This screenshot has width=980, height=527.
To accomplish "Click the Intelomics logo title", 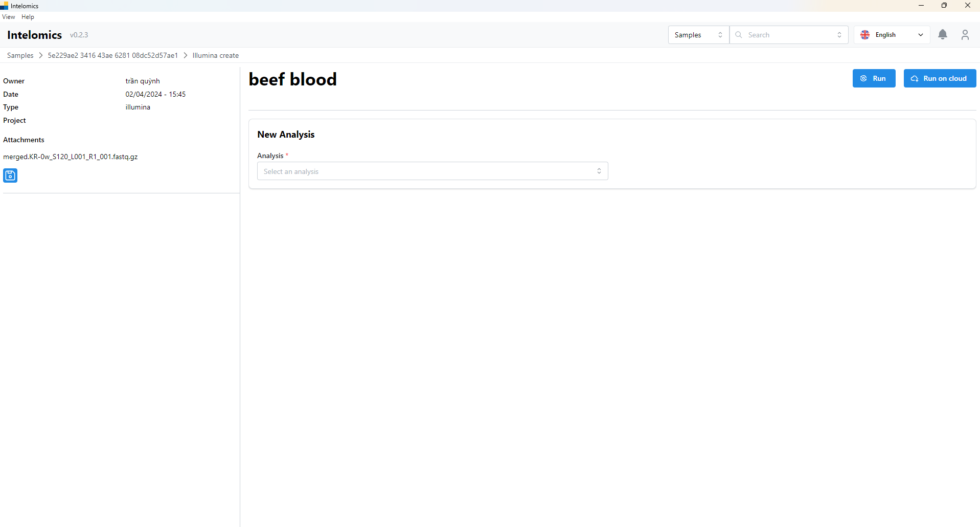I will (x=34, y=35).
